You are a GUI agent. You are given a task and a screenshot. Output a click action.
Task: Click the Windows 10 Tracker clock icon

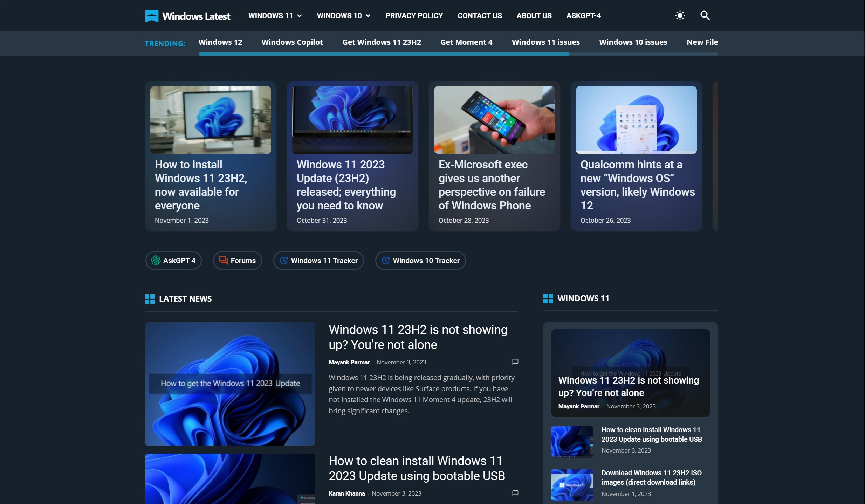(x=386, y=260)
